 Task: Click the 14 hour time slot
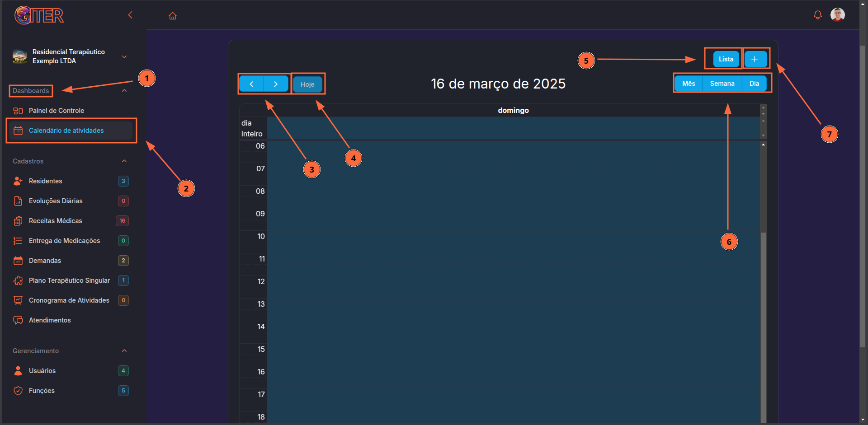(513, 332)
